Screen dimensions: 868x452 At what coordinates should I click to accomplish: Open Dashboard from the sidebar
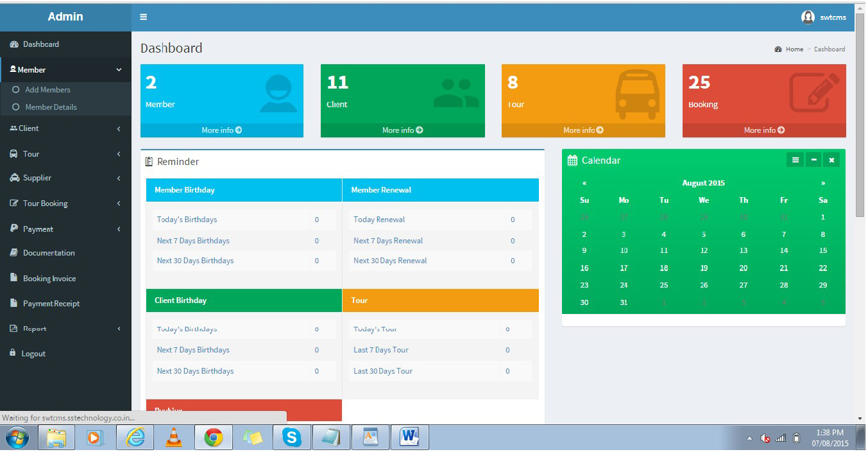(x=40, y=44)
